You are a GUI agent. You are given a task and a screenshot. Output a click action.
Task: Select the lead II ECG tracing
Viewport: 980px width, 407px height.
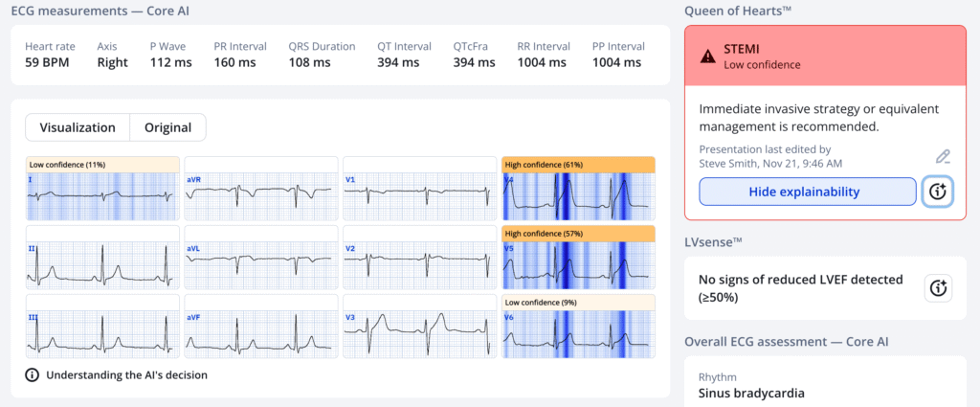pos(102,263)
